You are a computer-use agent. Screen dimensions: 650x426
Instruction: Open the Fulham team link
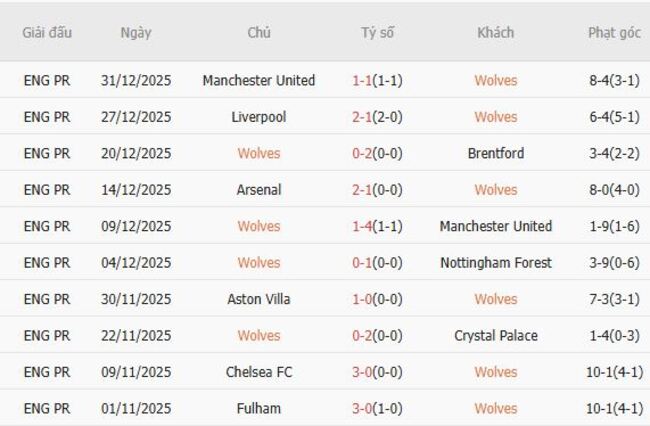[258, 408]
